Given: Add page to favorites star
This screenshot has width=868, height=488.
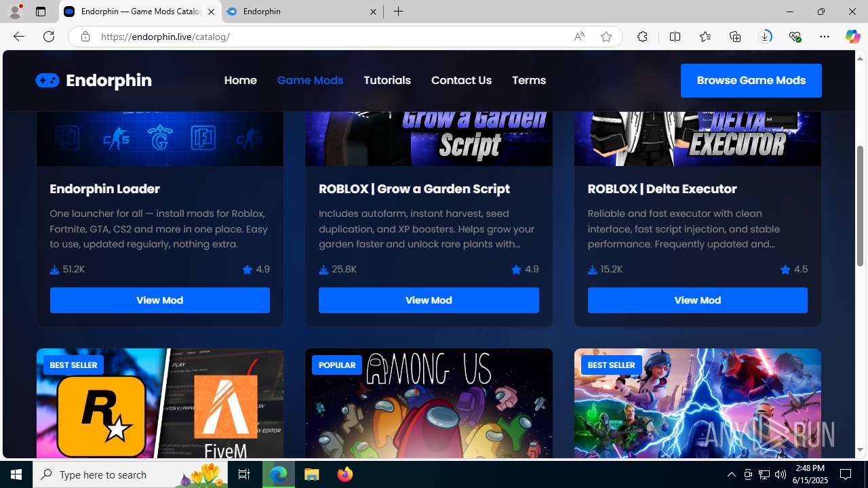Looking at the screenshot, I should pos(606,37).
